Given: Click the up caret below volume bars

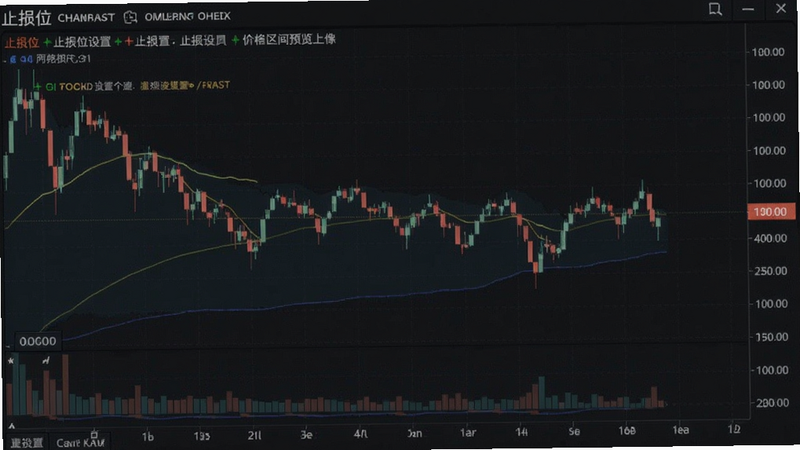Looking at the screenshot, I should (x=12, y=426).
